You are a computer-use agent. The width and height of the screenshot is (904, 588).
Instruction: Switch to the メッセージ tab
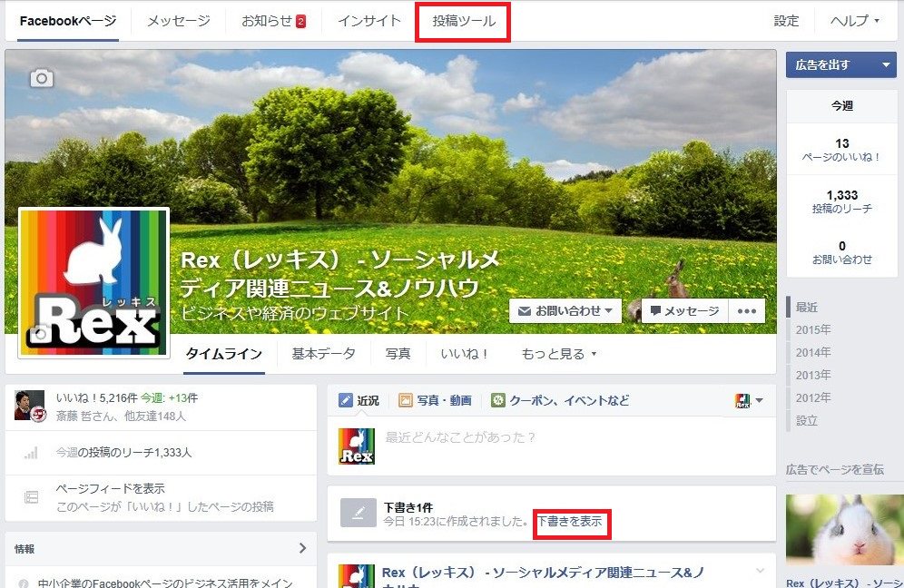pos(179,22)
